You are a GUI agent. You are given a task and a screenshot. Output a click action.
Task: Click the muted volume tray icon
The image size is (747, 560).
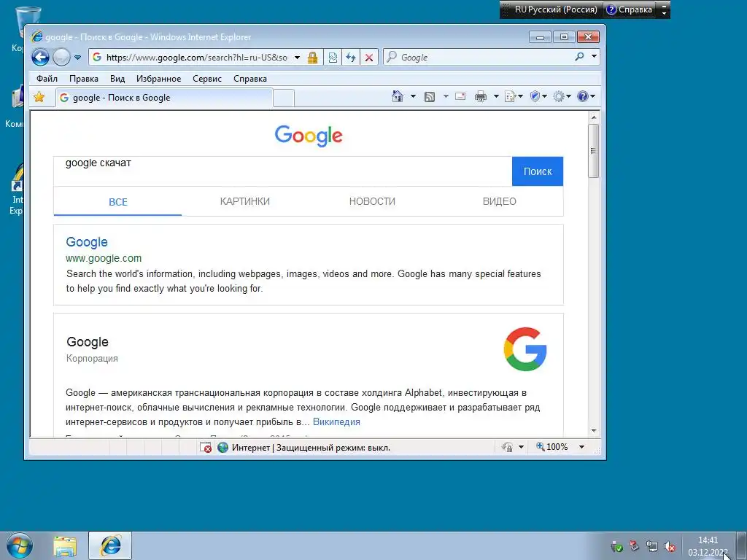click(670, 547)
